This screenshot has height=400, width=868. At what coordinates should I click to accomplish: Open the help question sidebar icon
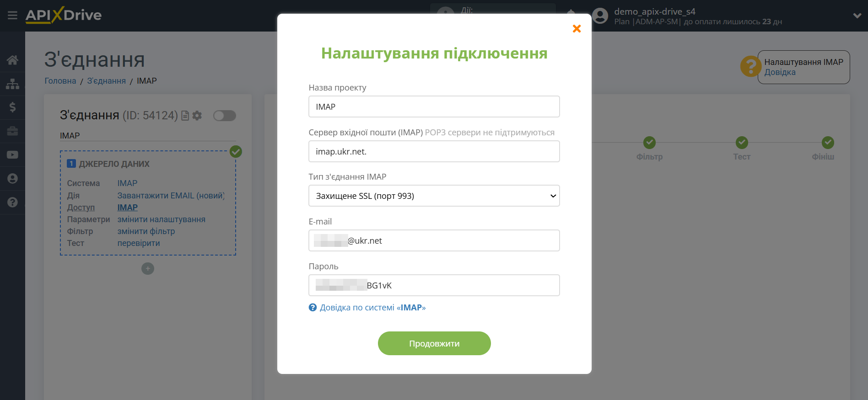12,203
